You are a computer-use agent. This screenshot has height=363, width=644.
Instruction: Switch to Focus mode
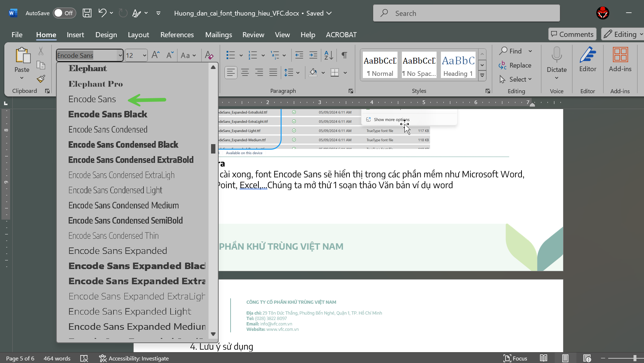[515, 358]
